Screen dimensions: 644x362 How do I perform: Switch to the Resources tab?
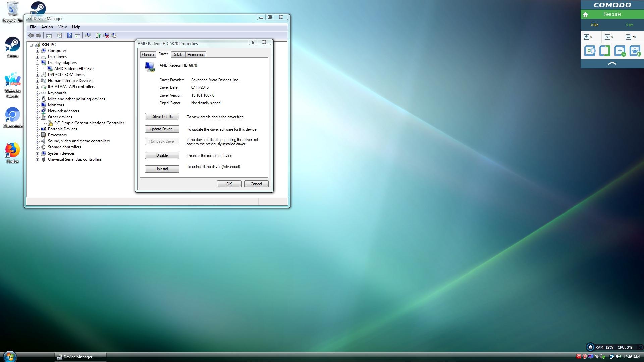click(196, 55)
